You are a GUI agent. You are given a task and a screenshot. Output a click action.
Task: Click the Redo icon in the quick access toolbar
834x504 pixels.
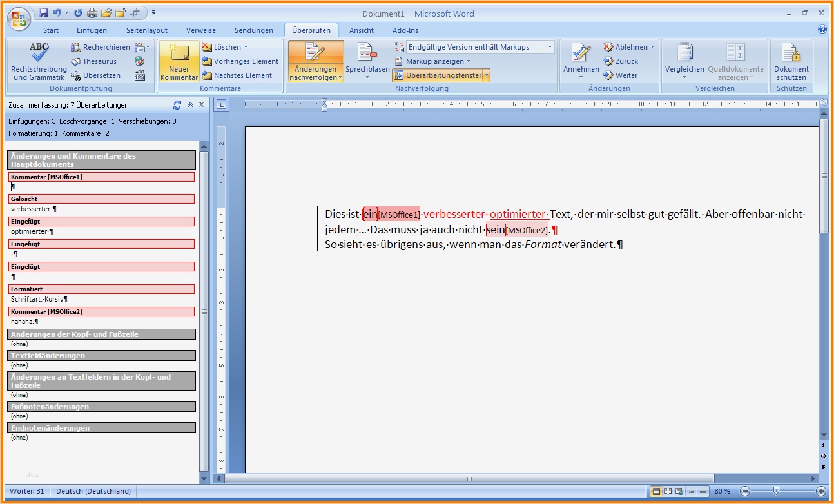78,13
